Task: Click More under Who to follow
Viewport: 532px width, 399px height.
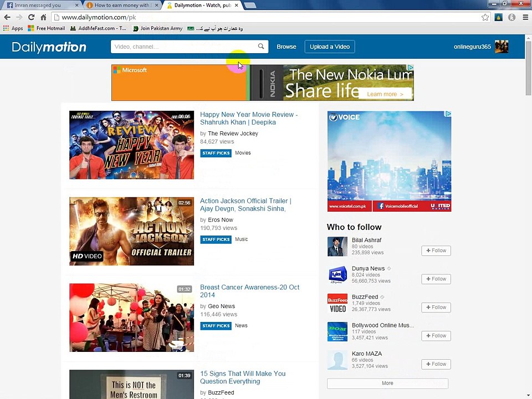Action: tap(387, 383)
